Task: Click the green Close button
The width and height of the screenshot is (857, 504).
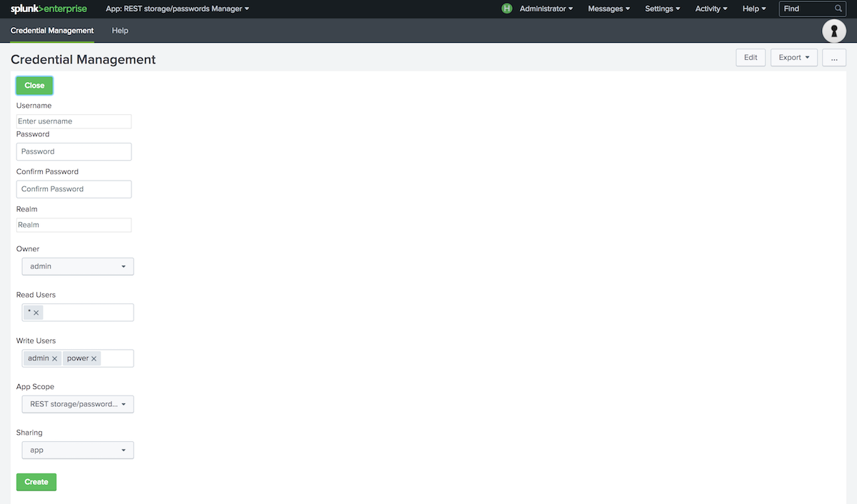Action: click(x=34, y=86)
